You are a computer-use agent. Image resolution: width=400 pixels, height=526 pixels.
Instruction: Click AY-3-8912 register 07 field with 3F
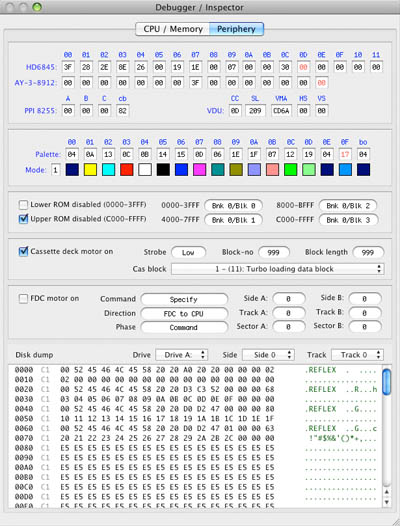pos(195,83)
